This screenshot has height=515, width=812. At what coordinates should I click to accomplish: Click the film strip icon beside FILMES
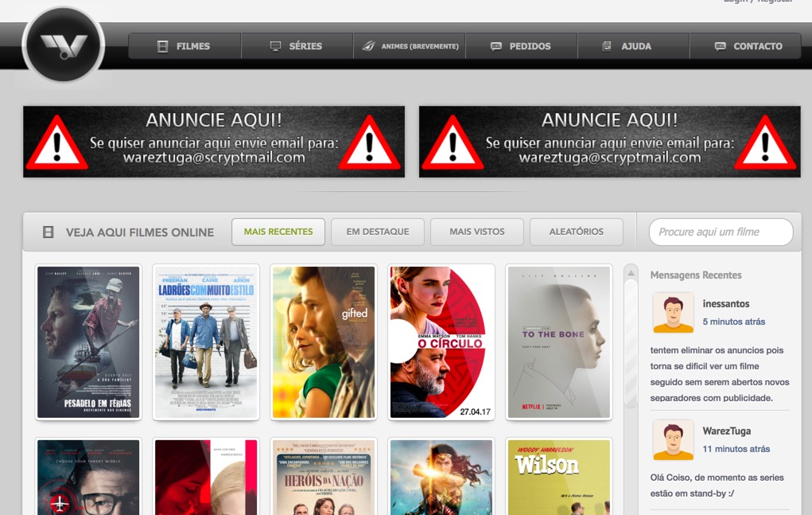tap(162, 46)
